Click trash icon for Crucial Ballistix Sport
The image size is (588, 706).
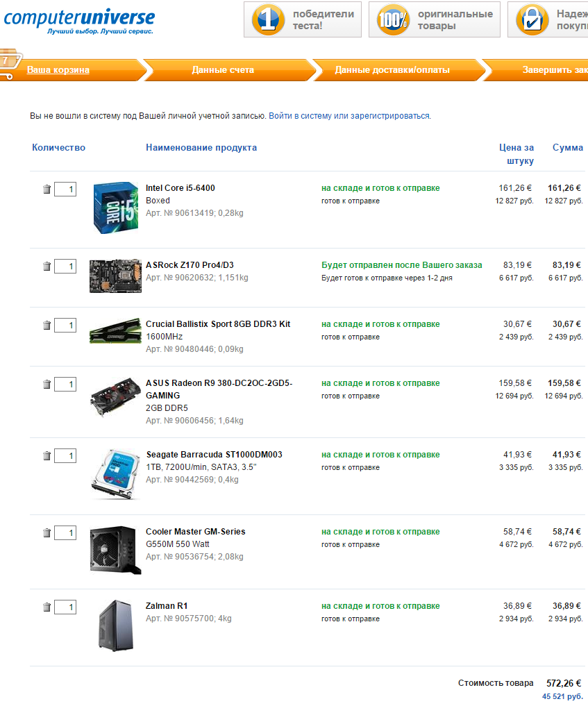click(x=47, y=325)
